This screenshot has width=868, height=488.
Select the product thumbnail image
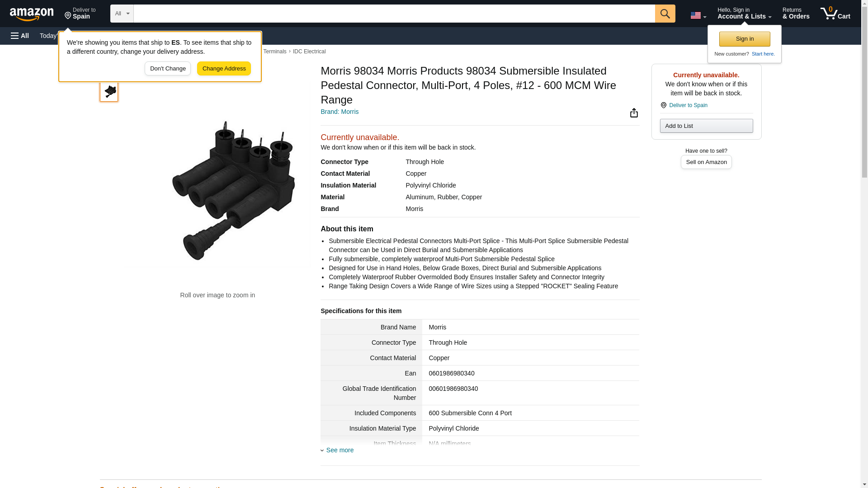click(109, 92)
